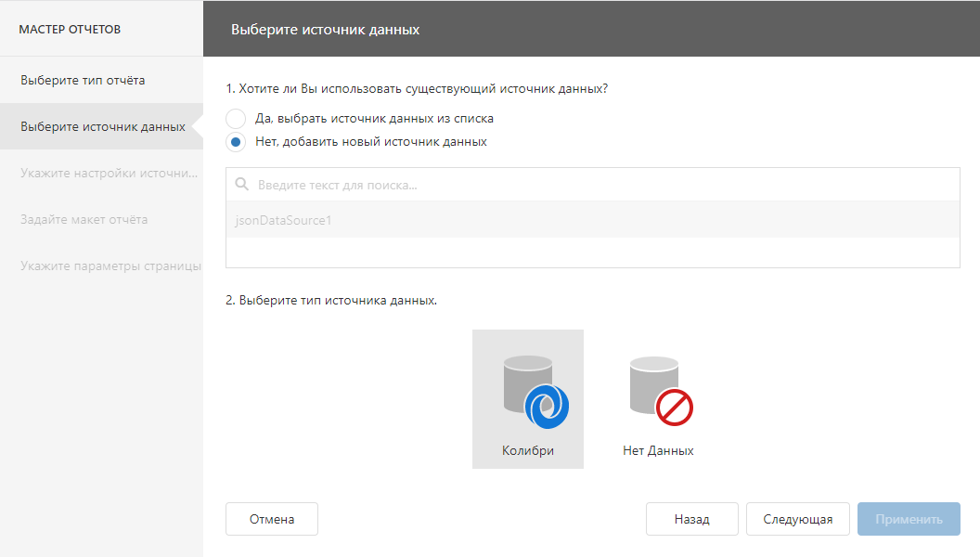Click the Применить button
980x557 pixels.
click(909, 519)
